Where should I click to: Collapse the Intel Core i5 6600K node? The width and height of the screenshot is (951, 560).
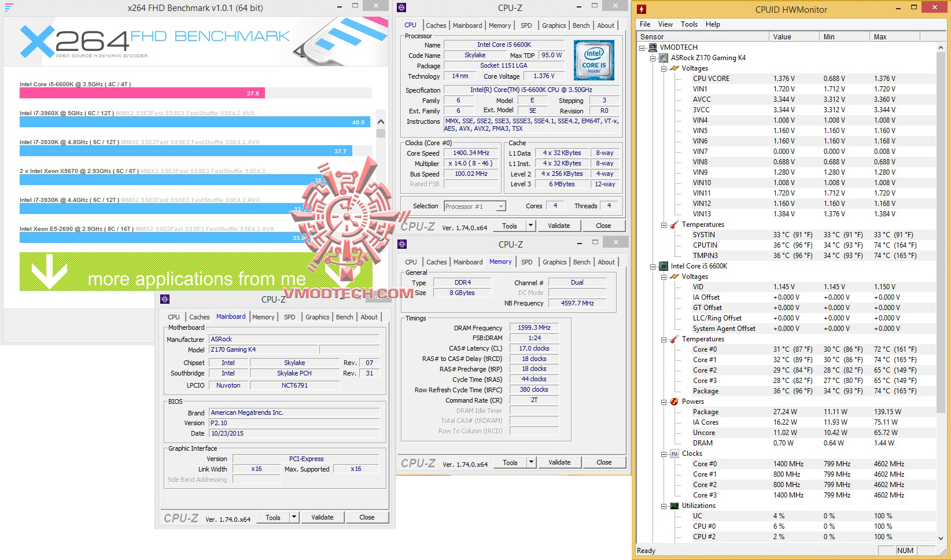click(x=653, y=266)
